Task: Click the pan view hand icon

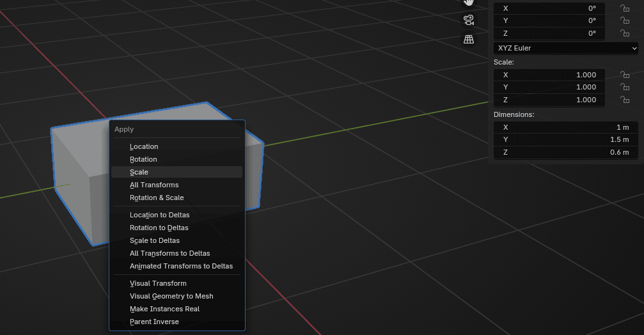Action: pyautogui.click(x=469, y=3)
